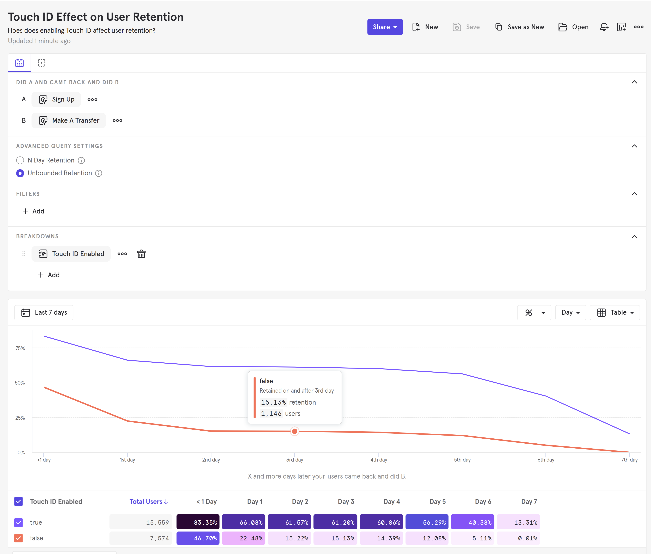The image size is (651, 554).
Task: Toggle the false series checkbox
Action: [18, 538]
